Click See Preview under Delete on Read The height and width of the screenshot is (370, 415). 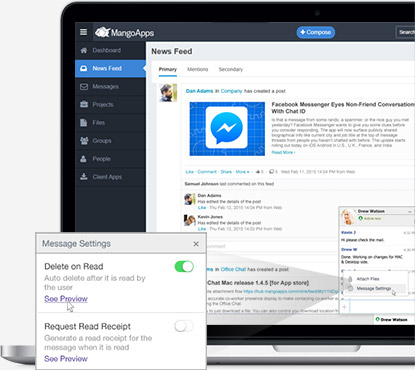point(66,299)
